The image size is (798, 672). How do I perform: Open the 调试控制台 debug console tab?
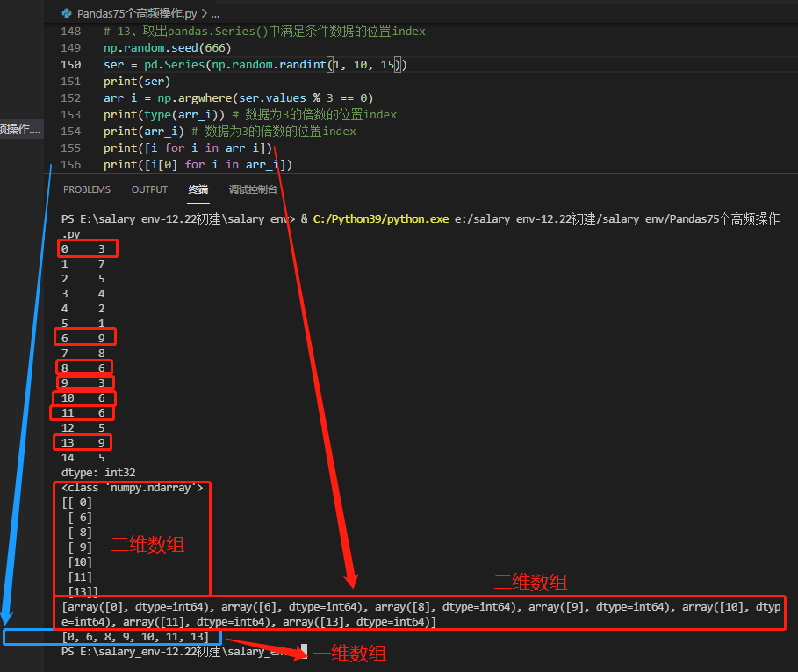253,189
